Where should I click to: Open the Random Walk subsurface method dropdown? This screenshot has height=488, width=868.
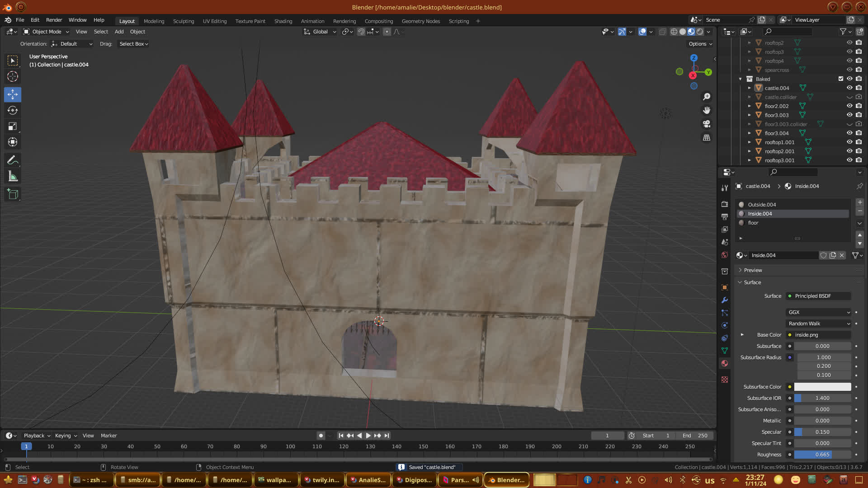click(819, 324)
